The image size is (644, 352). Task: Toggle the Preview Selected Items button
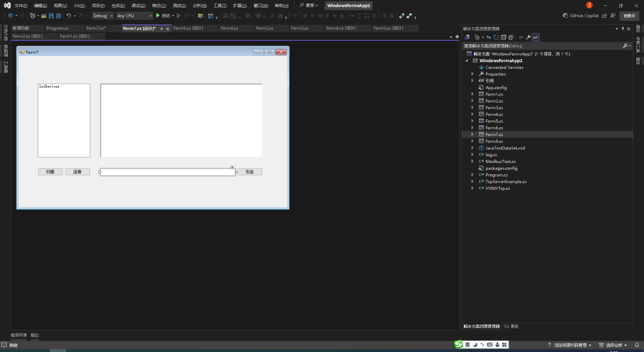tap(535, 37)
